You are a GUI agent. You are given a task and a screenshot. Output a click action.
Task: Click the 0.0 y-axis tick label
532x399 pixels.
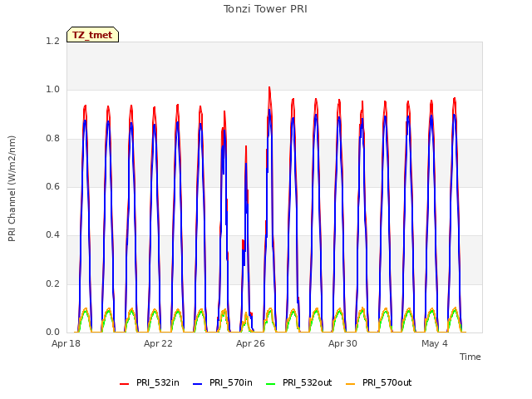[x=52, y=332]
